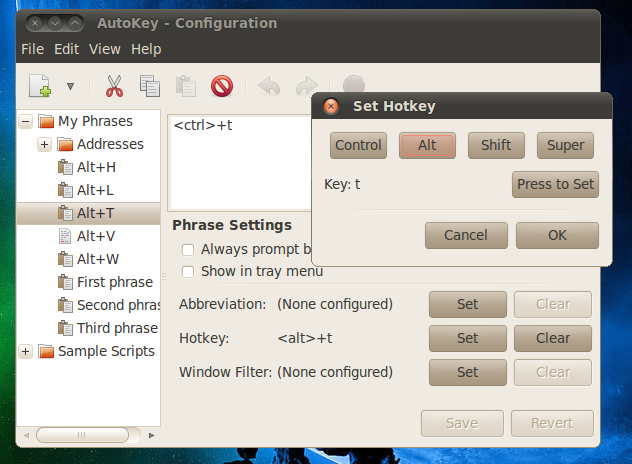Click Set for Hotkey

468,338
